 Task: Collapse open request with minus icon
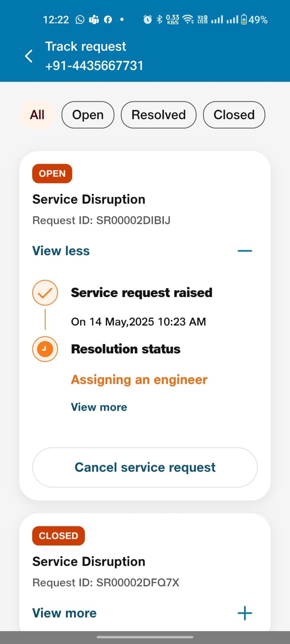(245, 251)
